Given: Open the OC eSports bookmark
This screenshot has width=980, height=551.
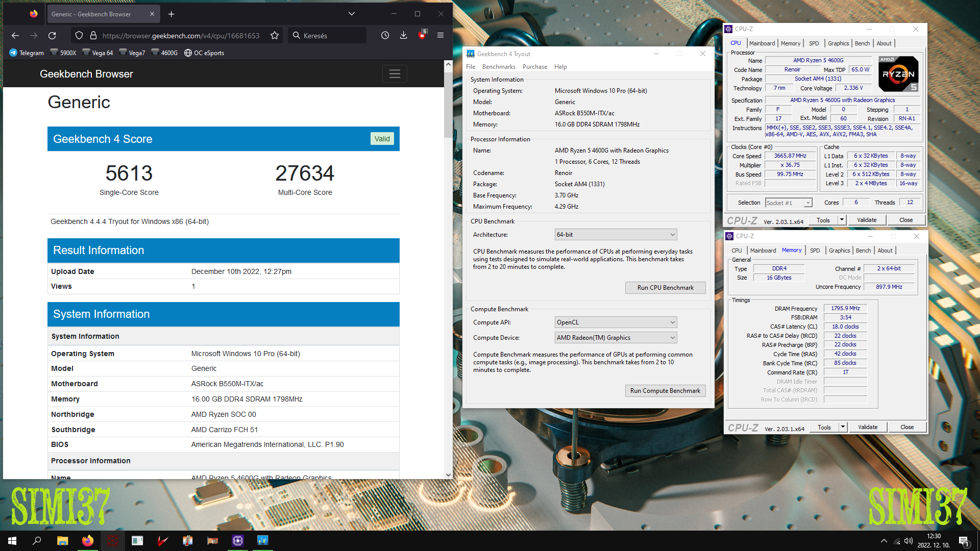Looking at the screenshot, I should [x=204, y=53].
